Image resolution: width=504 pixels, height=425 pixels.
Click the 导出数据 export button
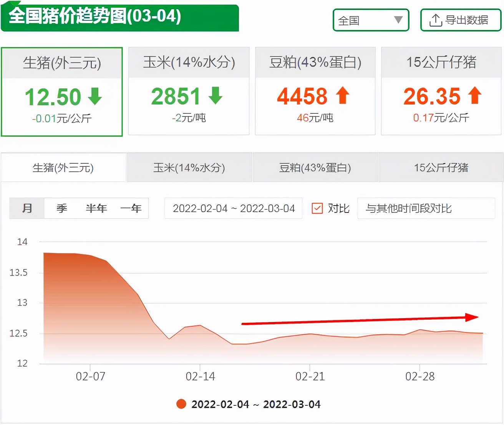(461, 20)
